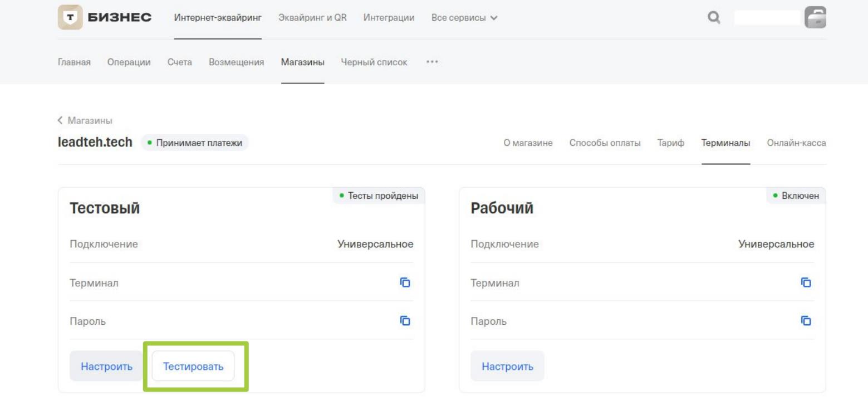Open the Способы оплаты tab
The height and width of the screenshot is (420, 868).
coord(605,143)
